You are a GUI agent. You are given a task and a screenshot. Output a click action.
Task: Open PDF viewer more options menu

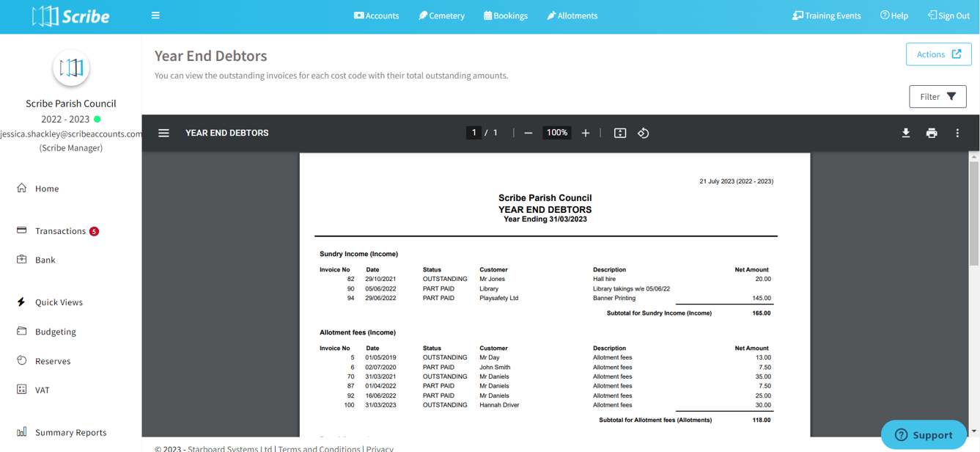coord(957,133)
